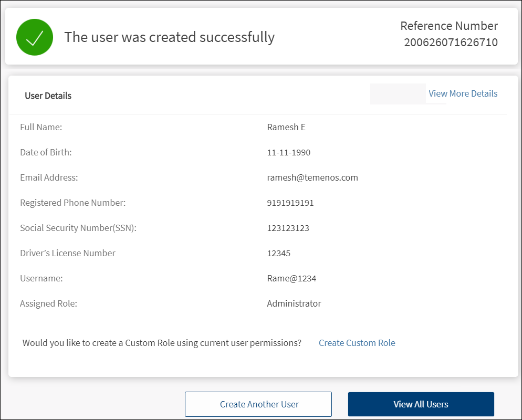Click the Assigned Role label
The width and height of the screenshot is (522, 420).
pos(48,303)
